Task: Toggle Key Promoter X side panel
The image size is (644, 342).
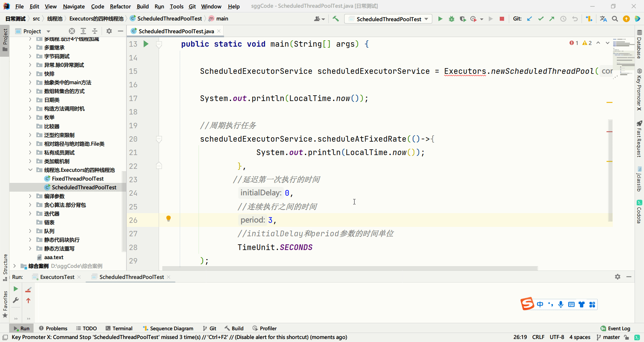Action: click(x=639, y=89)
